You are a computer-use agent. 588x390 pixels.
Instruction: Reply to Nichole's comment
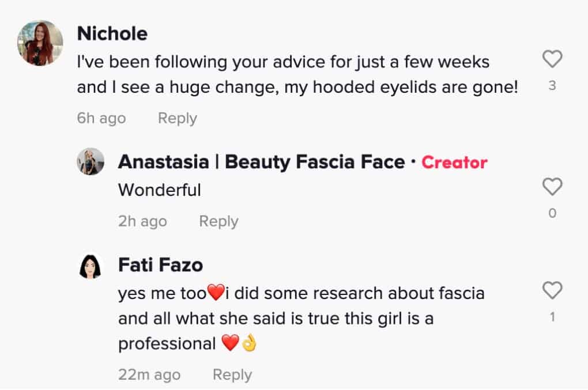pos(177,118)
